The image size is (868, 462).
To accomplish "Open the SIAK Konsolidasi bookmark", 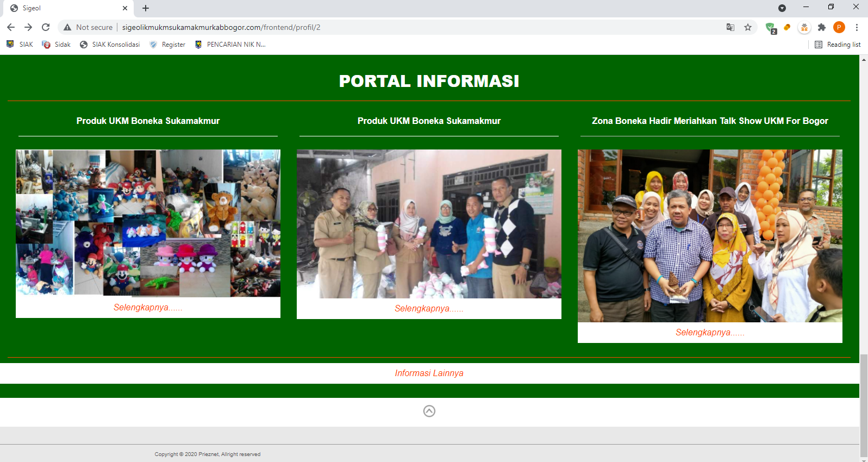I will click(x=110, y=45).
